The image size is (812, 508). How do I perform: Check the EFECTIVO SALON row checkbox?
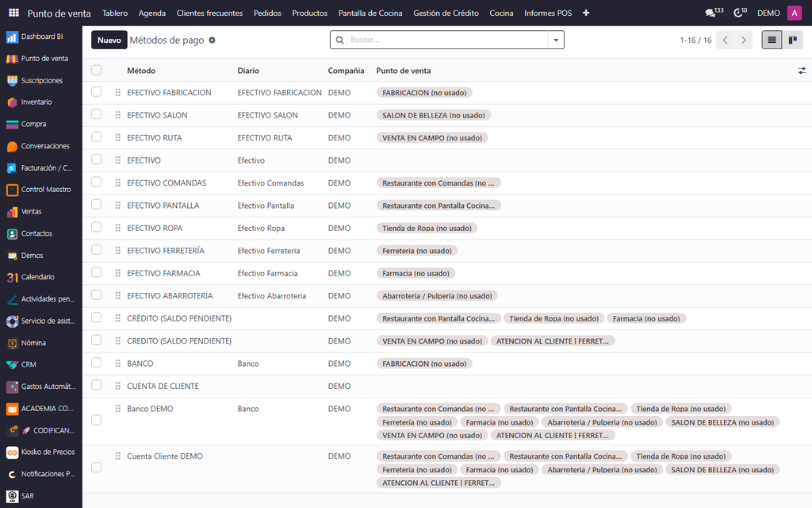(x=96, y=114)
